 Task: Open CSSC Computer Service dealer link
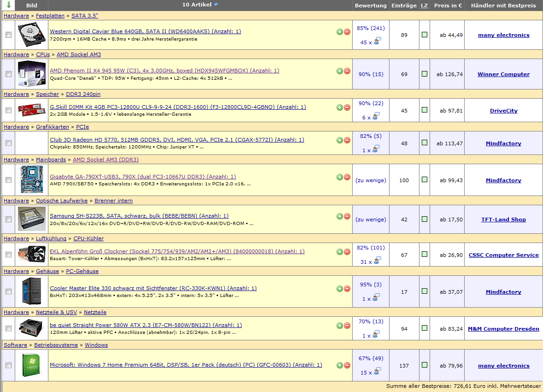[504, 255]
